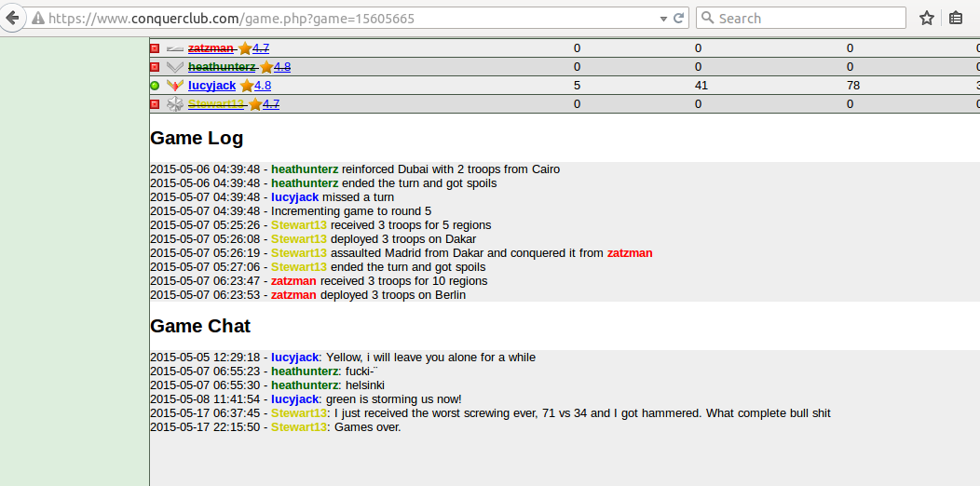This screenshot has width=980, height=486.
Task: Click the rank icon beside heathunterz
Action: (175, 67)
